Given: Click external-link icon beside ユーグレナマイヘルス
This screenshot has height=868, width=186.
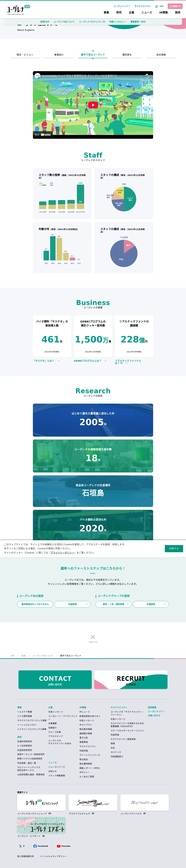Looking at the screenshot, I should (144, 813).
